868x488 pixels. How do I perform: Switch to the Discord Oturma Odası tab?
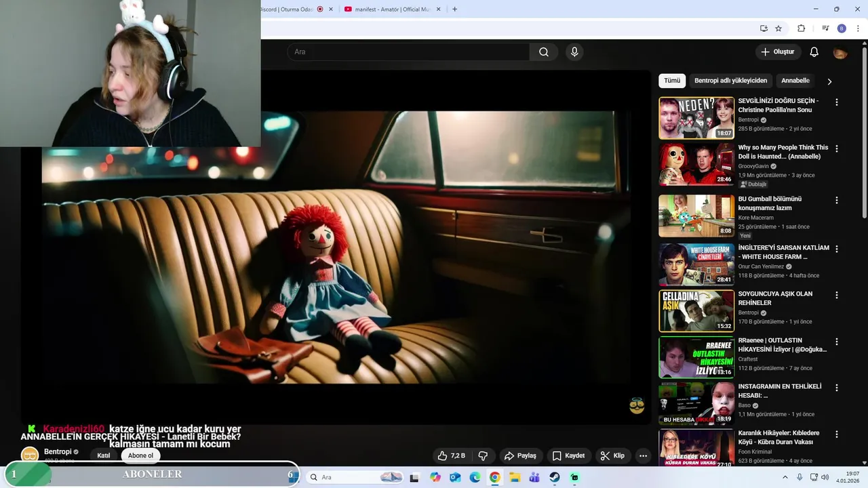click(x=287, y=9)
